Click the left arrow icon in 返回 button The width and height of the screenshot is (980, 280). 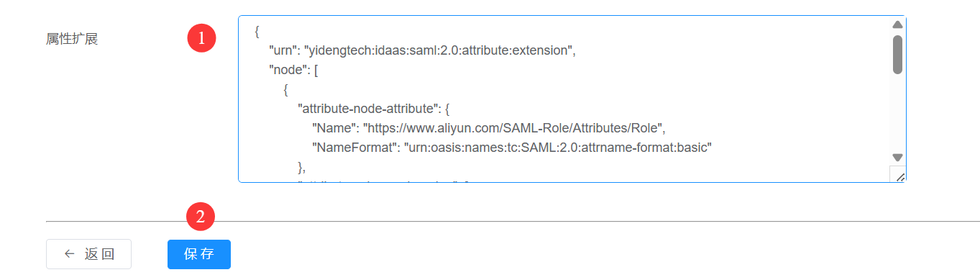point(69,254)
